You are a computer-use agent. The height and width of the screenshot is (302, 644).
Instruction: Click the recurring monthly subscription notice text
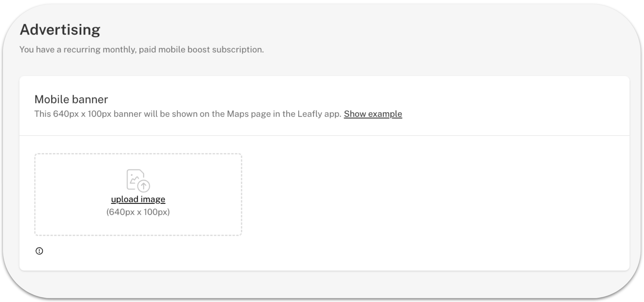tap(142, 50)
